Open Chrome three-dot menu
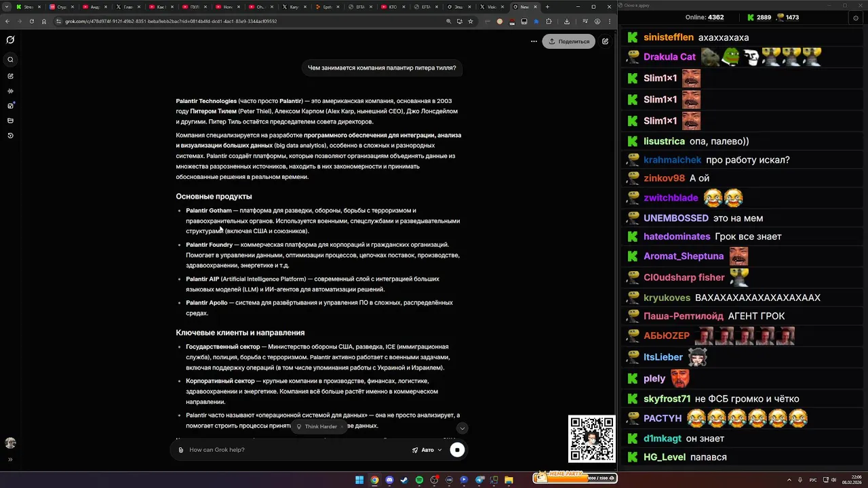 click(x=608, y=21)
